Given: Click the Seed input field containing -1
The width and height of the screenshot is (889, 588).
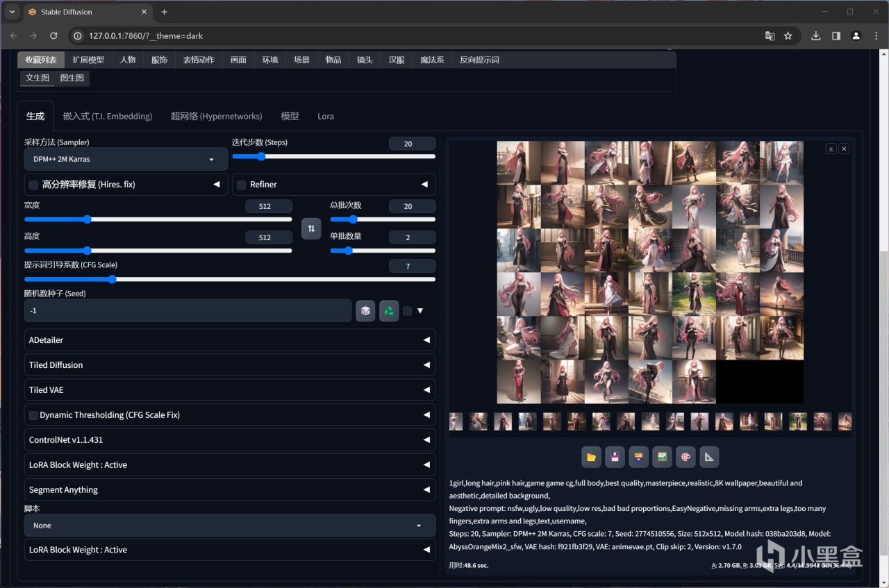Looking at the screenshot, I should point(188,311).
